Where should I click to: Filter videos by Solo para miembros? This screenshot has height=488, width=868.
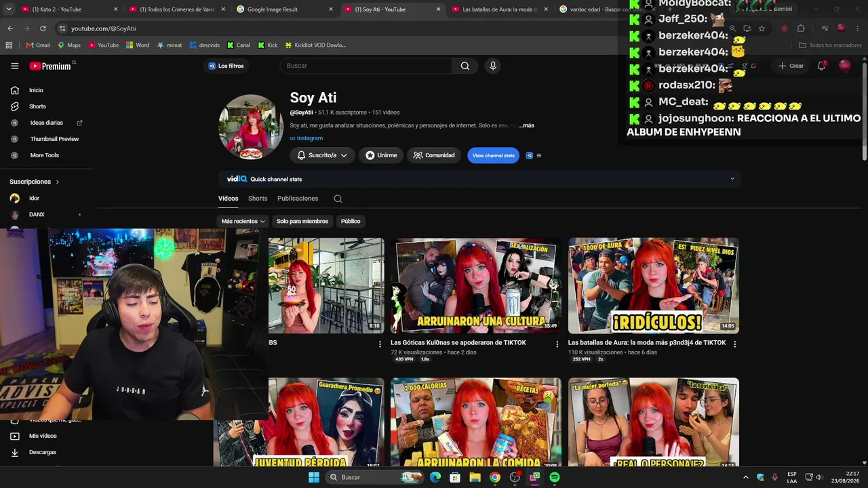pos(302,221)
